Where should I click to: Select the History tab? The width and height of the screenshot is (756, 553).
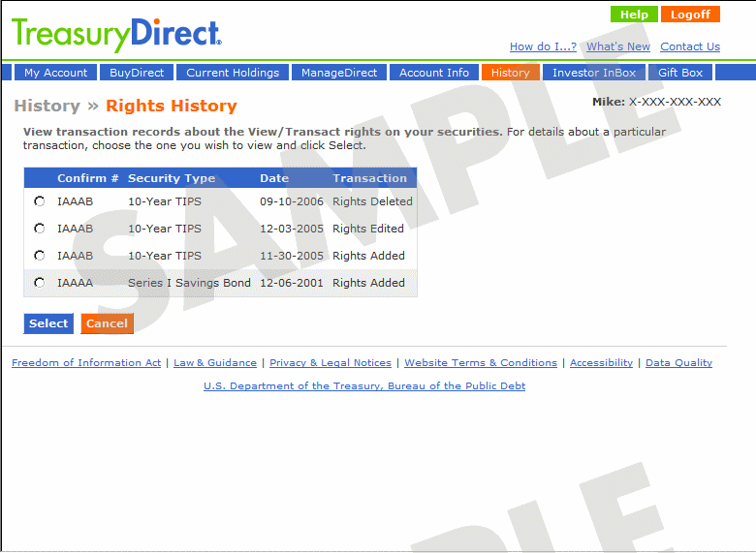(511, 73)
